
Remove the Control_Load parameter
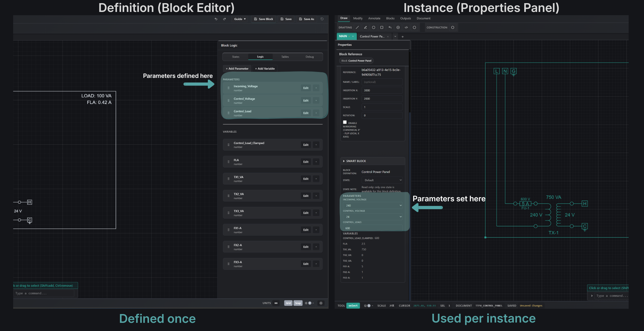[x=316, y=113]
